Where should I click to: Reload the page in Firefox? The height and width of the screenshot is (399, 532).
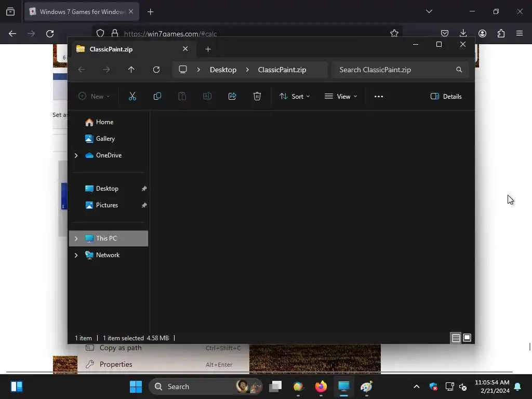pos(50,34)
